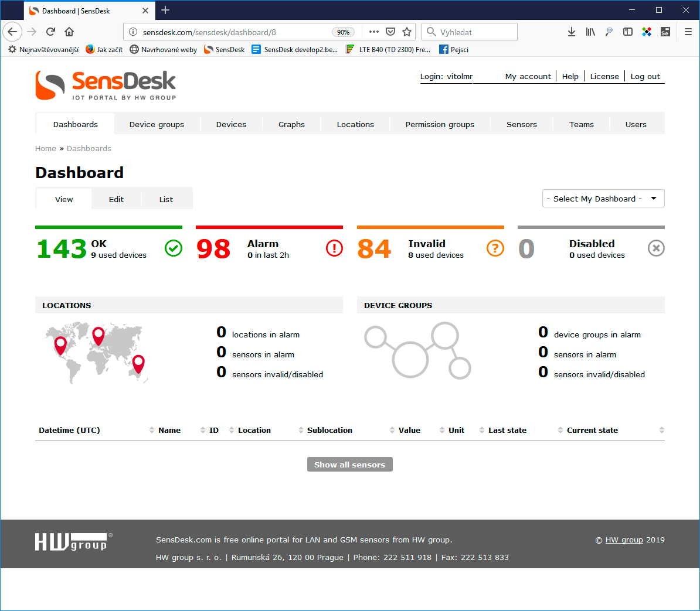
Task: Open site information icon in address bar
Action: tap(133, 32)
